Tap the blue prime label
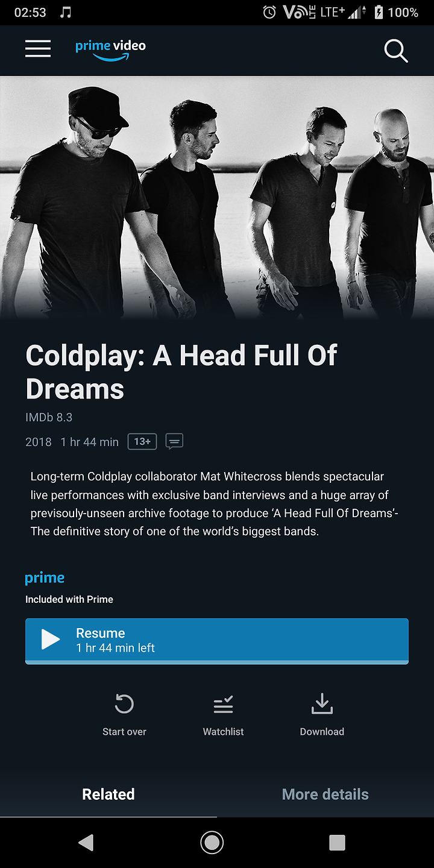The width and height of the screenshot is (434, 868). coord(45,579)
